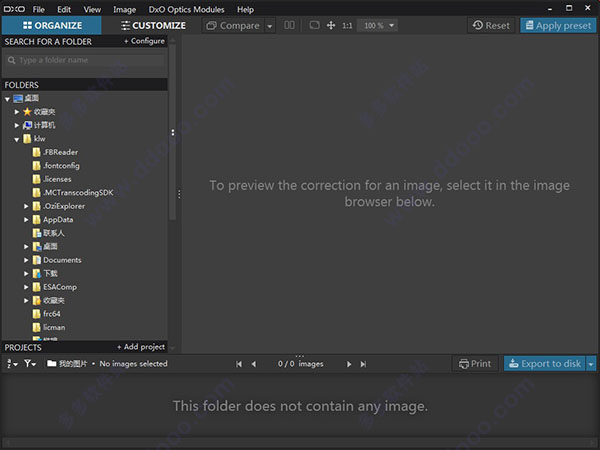600x450 pixels.
Task: Open the Image menu
Action: pyautogui.click(x=124, y=9)
